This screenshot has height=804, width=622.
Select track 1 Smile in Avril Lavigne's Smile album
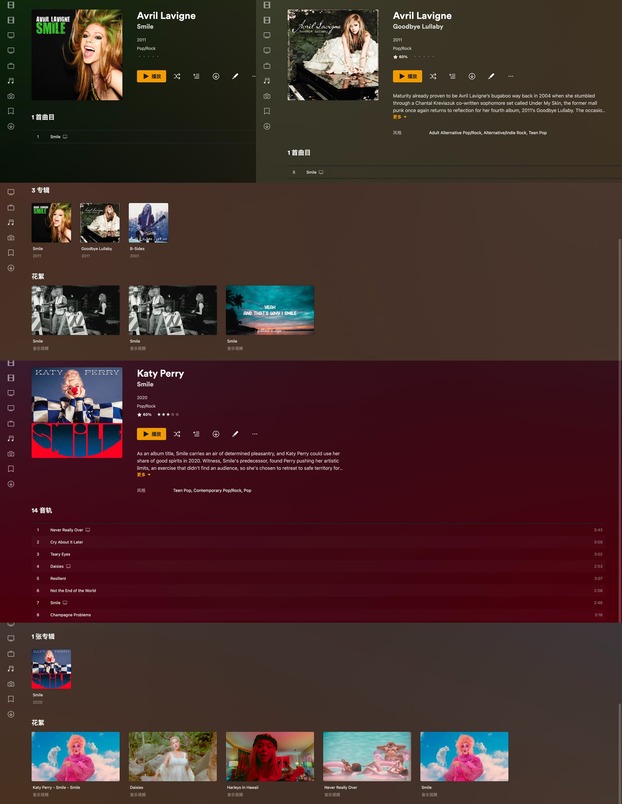point(144,137)
